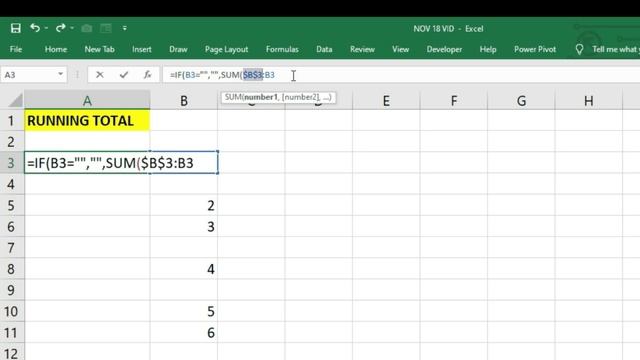Switch to the View tab
640x360 pixels.
tap(400, 49)
